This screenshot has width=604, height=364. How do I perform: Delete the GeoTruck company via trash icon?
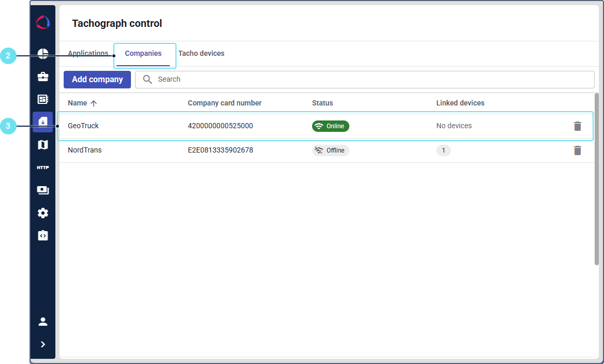click(x=578, y=126)
